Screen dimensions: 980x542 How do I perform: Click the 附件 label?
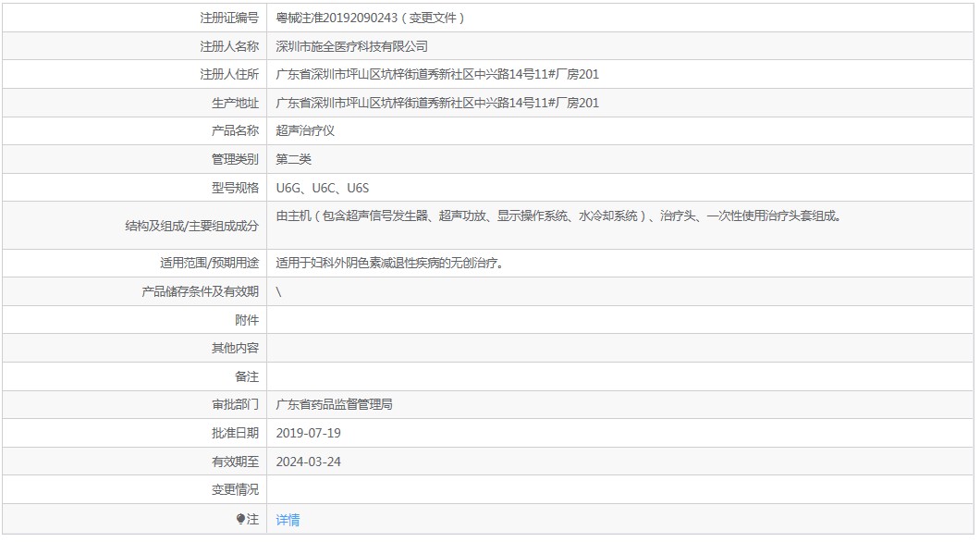coord(247,320)
